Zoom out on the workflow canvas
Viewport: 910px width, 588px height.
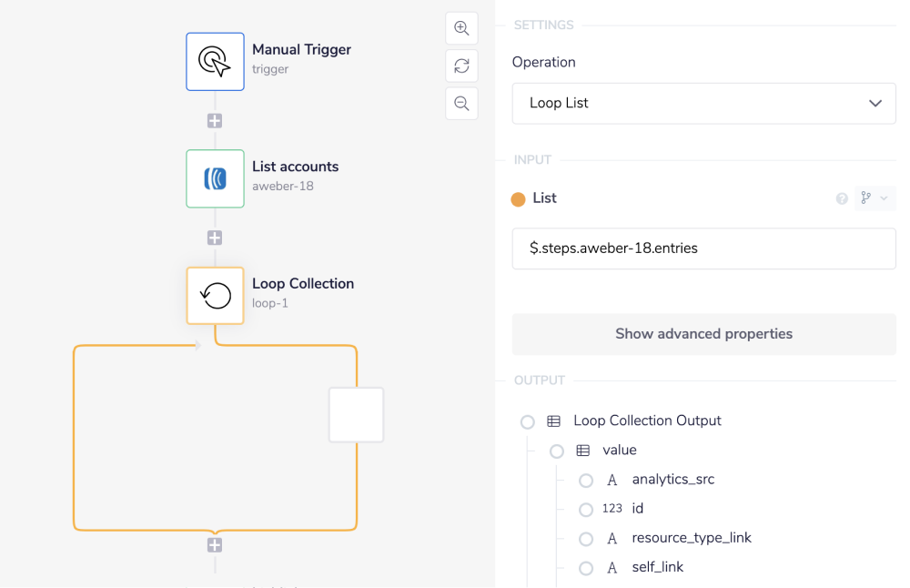pyautogui.click(x=461, y=104)
